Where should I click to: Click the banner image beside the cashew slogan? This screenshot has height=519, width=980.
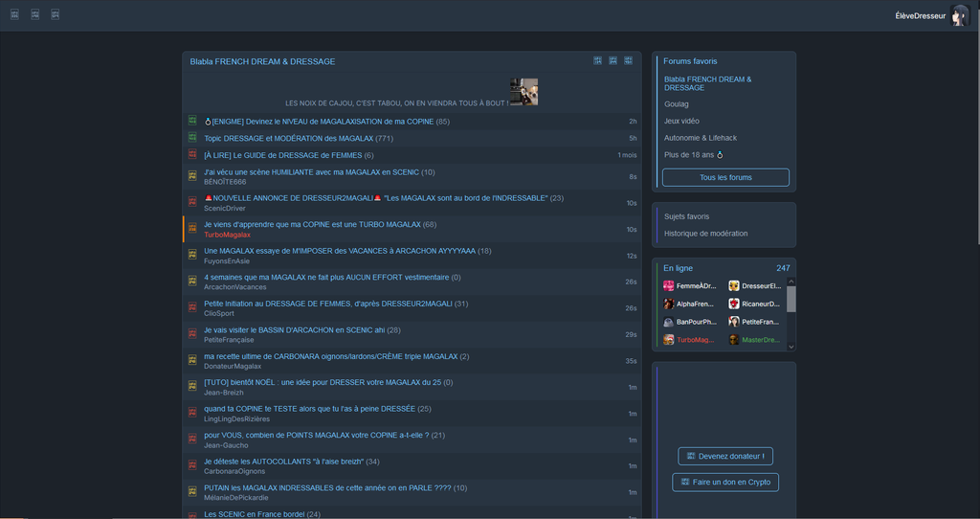pos(523,92)
